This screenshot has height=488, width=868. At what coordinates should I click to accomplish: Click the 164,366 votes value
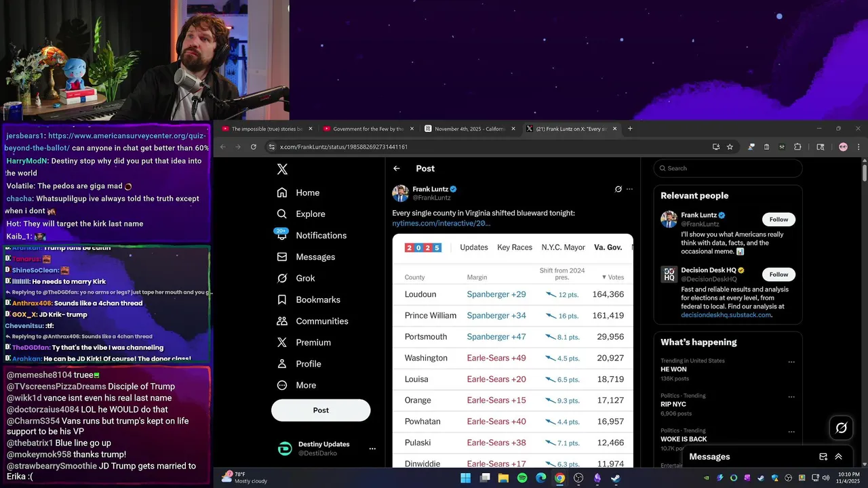pyautogui.click(x=608, y=294)
